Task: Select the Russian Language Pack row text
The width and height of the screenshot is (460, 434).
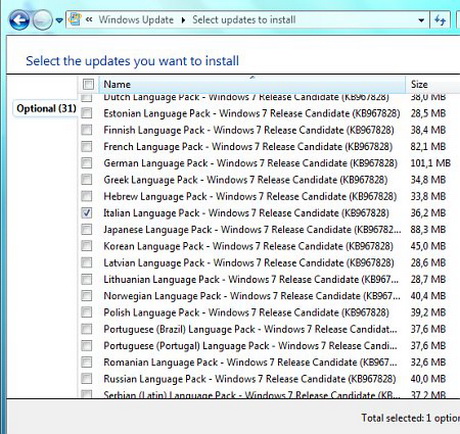Action: (250, 379)
